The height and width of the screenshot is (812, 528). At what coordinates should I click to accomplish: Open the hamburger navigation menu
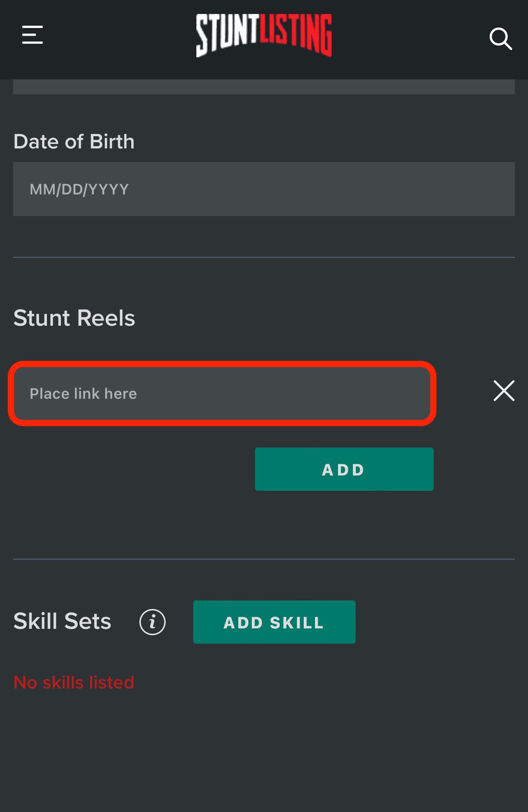coord(32,35)
